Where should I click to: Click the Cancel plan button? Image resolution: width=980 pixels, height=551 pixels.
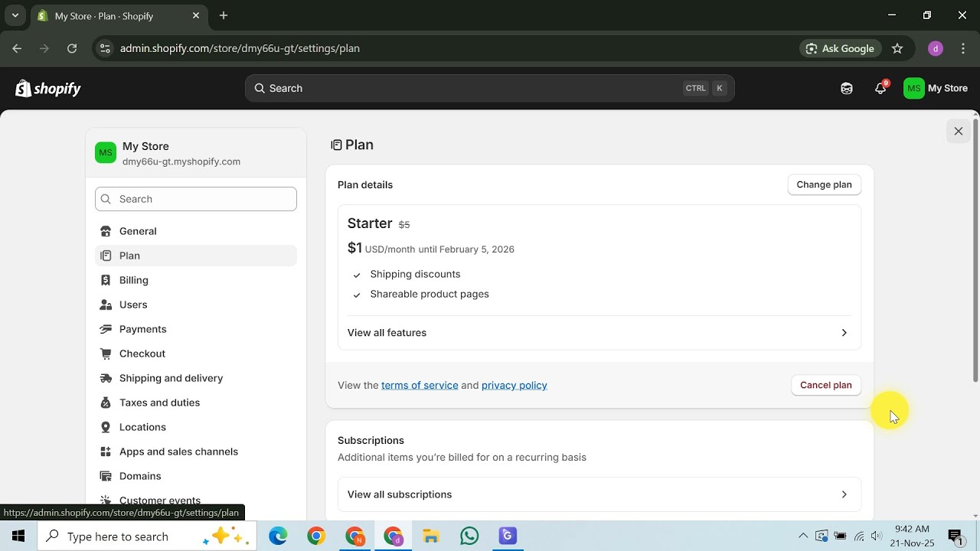point(825,385)
